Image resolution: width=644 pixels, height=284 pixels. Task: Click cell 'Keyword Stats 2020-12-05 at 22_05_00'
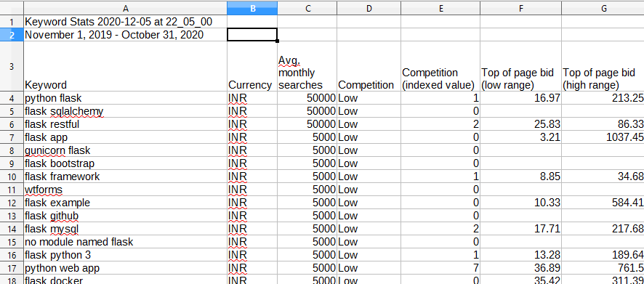coord(125,22)
